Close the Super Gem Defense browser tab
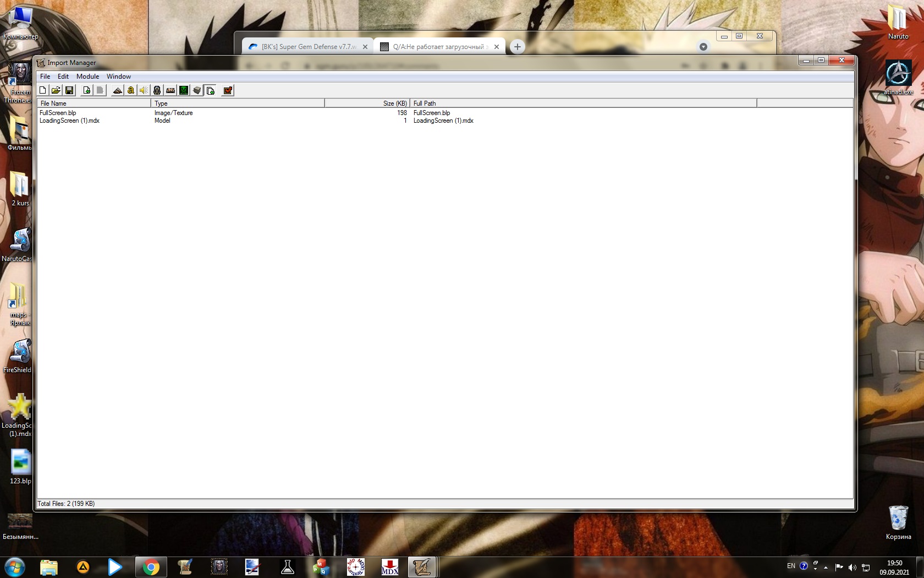This screenshot has height=578, width=924. [365, 47]
